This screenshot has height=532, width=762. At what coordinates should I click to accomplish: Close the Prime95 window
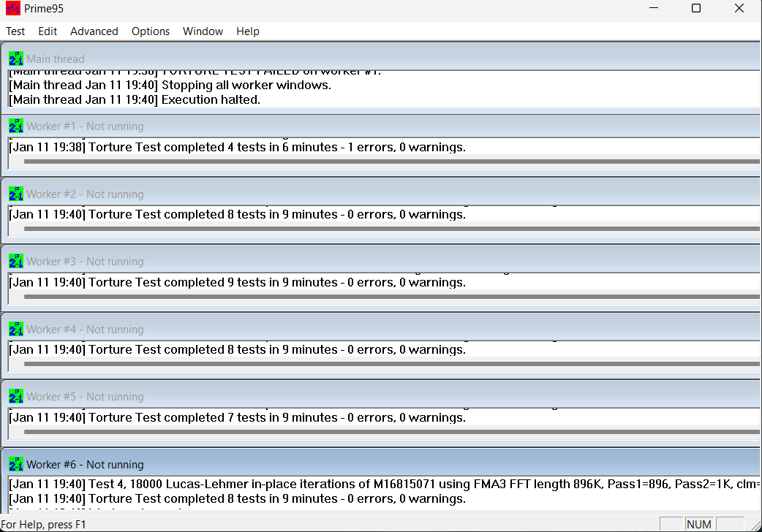click(739, 8)
